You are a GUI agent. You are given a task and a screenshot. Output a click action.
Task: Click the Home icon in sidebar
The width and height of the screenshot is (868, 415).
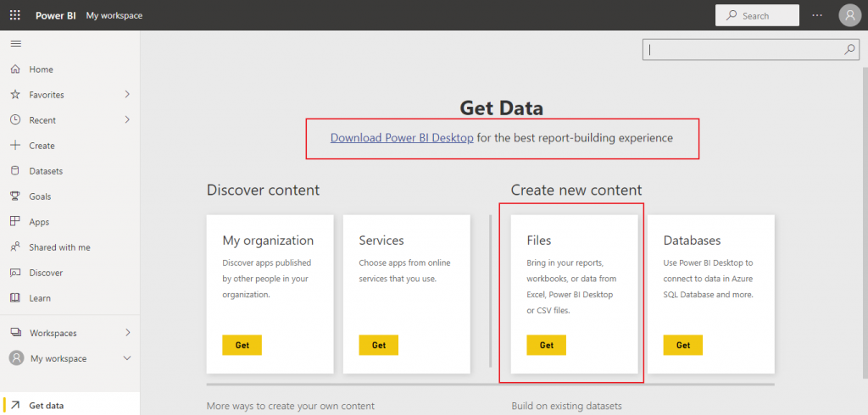tap(15, 69)
